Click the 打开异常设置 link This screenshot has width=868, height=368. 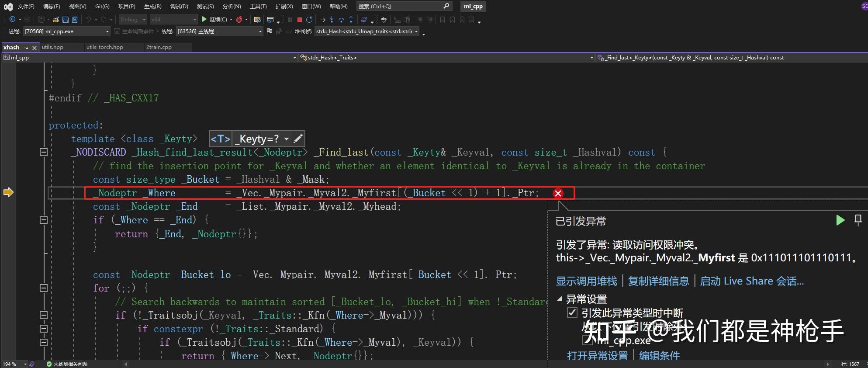point(597,356)
